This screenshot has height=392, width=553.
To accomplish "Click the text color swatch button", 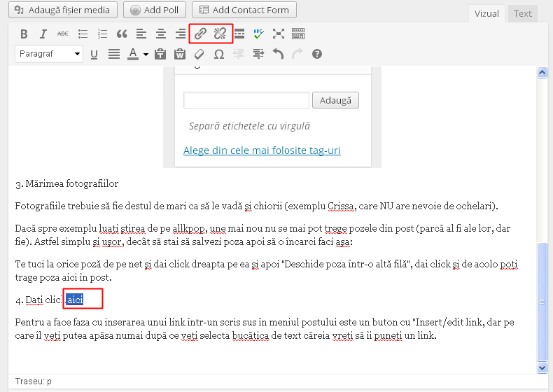I will click(x=134, y=54).
